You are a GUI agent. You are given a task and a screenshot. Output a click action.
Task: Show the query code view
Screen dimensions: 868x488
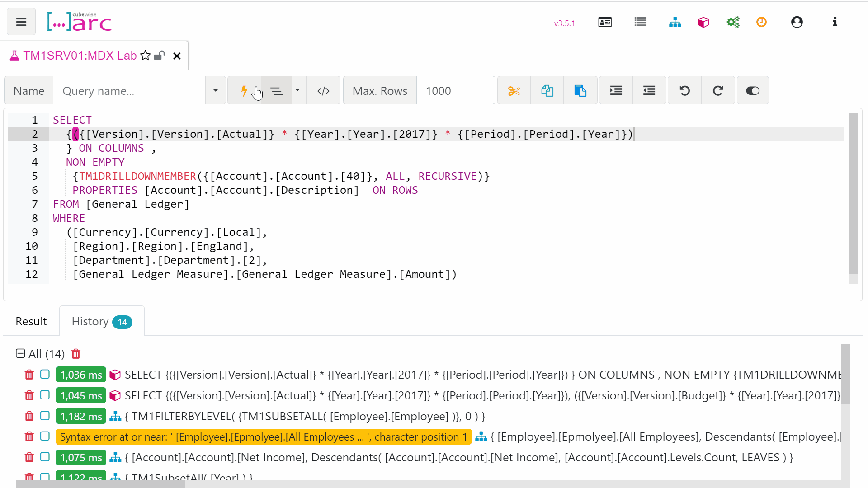click(323, 91)
